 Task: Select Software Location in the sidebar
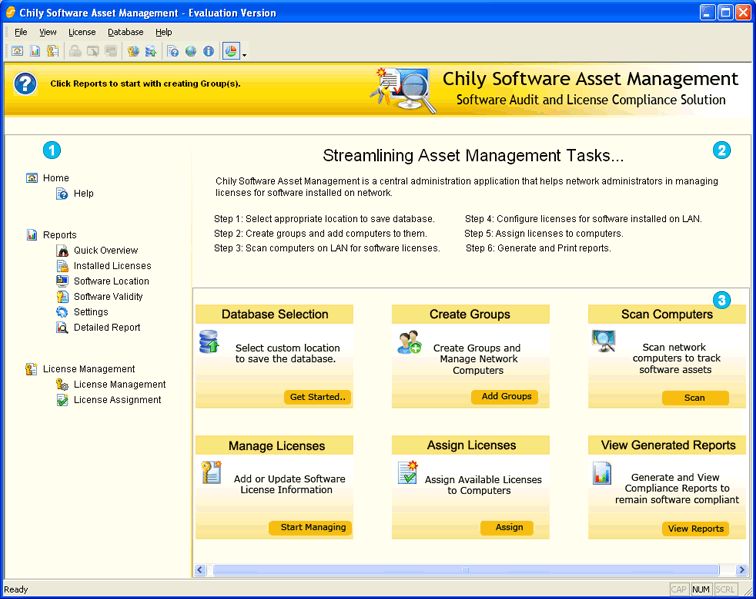[111, 281]
